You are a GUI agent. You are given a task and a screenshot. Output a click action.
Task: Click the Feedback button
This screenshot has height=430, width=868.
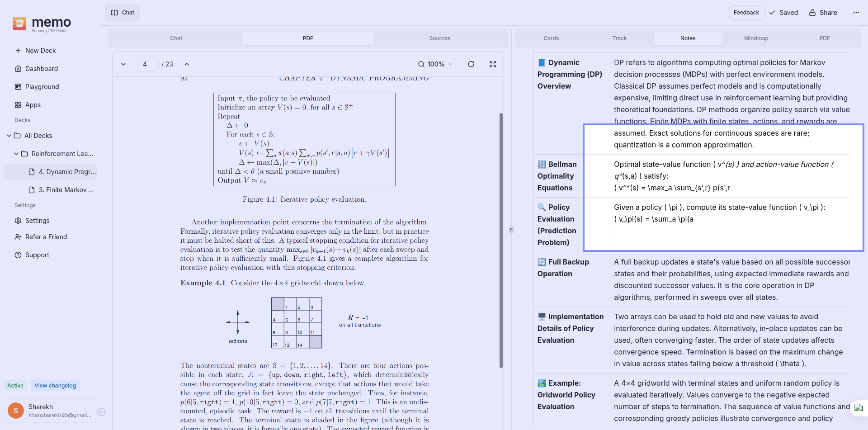coord(746,13)
